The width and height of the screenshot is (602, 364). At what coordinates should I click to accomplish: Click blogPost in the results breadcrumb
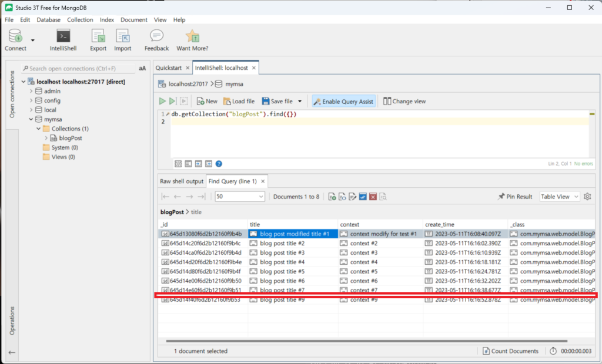point(172,212)
